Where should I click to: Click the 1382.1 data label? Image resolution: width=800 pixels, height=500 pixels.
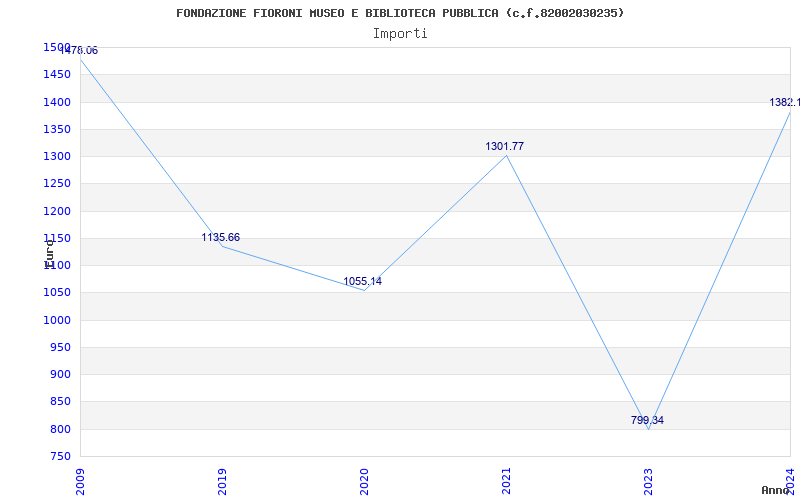[784, 103]
